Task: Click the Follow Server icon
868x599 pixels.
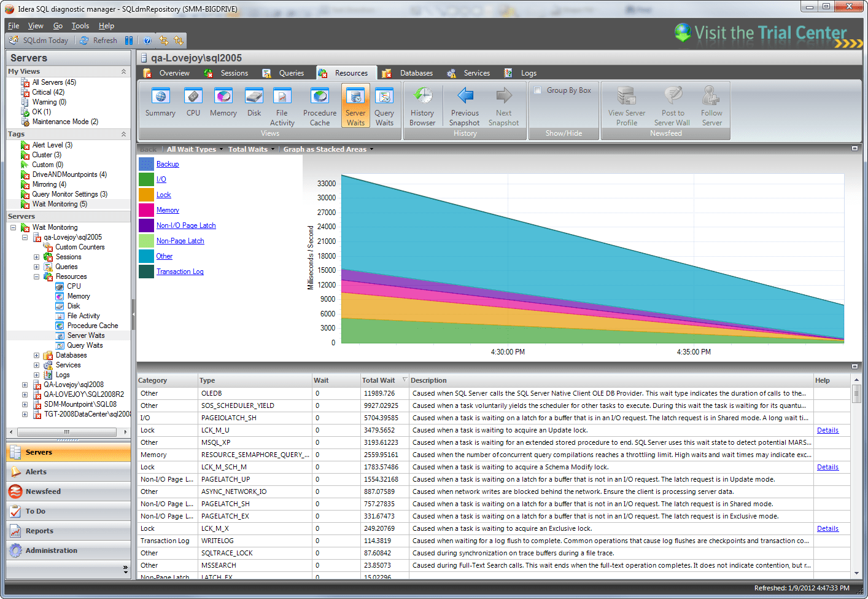Action: [711, 104]
